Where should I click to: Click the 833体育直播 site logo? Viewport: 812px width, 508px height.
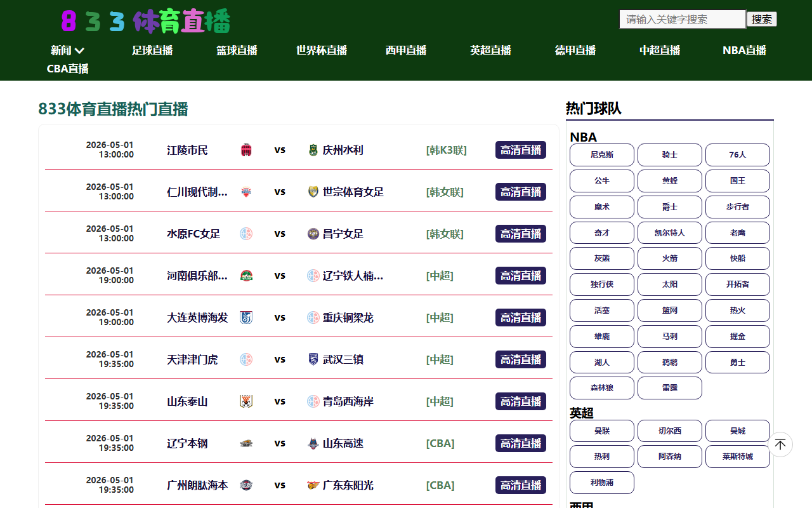(x=145, y=21)
